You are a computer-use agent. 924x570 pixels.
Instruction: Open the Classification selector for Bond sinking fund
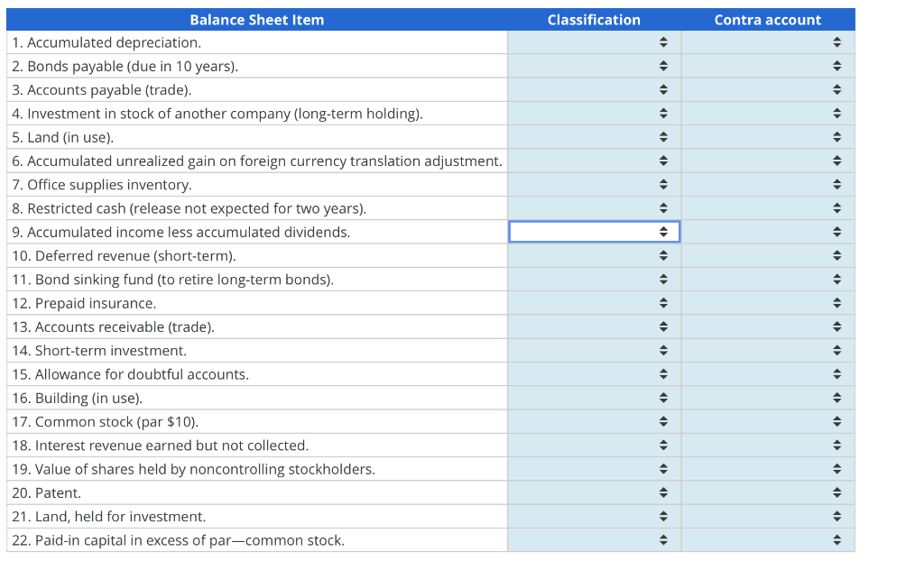tap(594, 279)
